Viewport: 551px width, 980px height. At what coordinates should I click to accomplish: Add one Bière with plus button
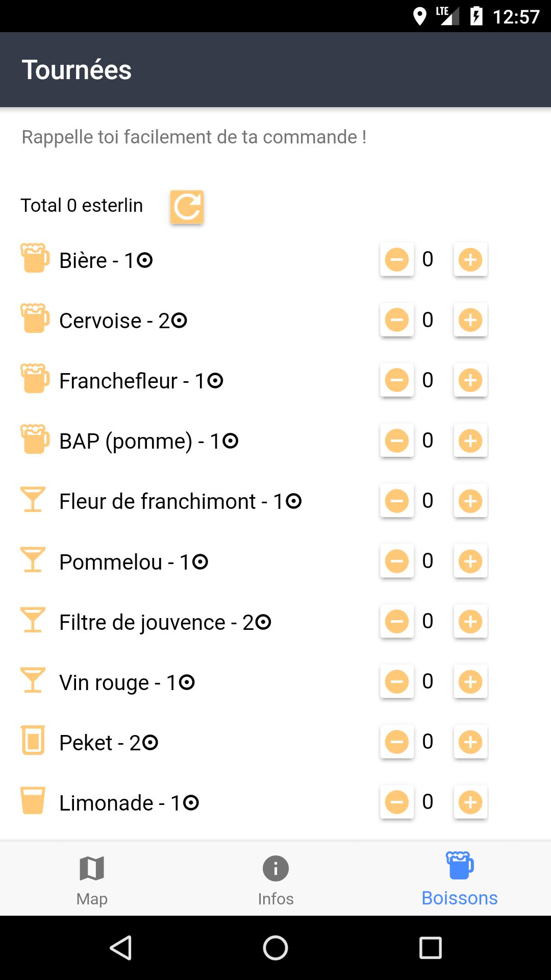pyautogui.click(x=470, y=259)
